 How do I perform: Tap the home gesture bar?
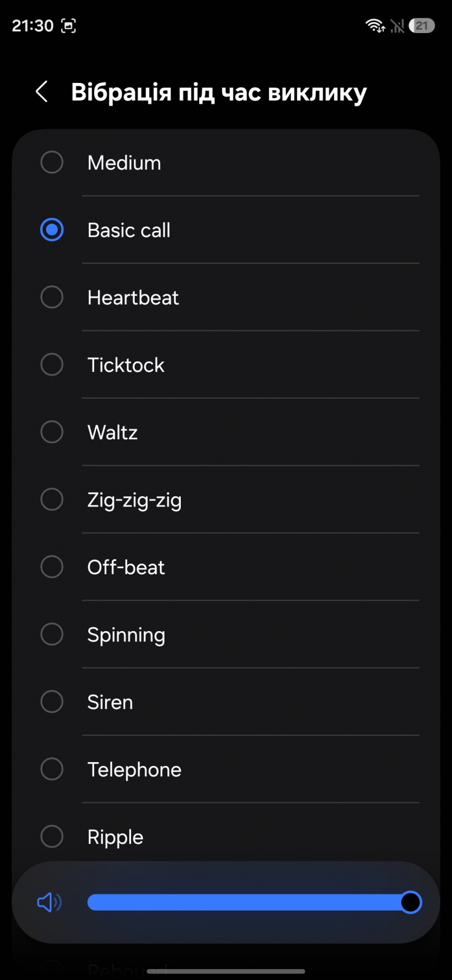click(226, 971)
